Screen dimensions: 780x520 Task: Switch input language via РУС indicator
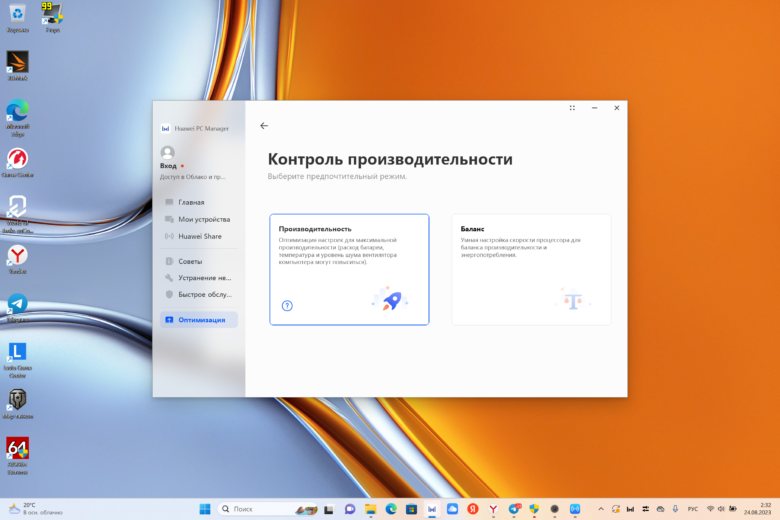pos(692,509)
